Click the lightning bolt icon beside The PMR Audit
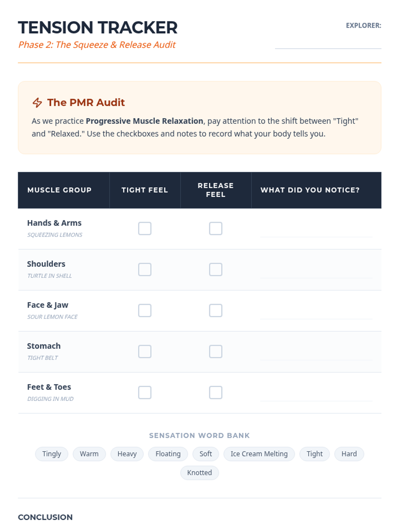Image resolution: width=399 pixels, height=532 pixels. point(37,102)
